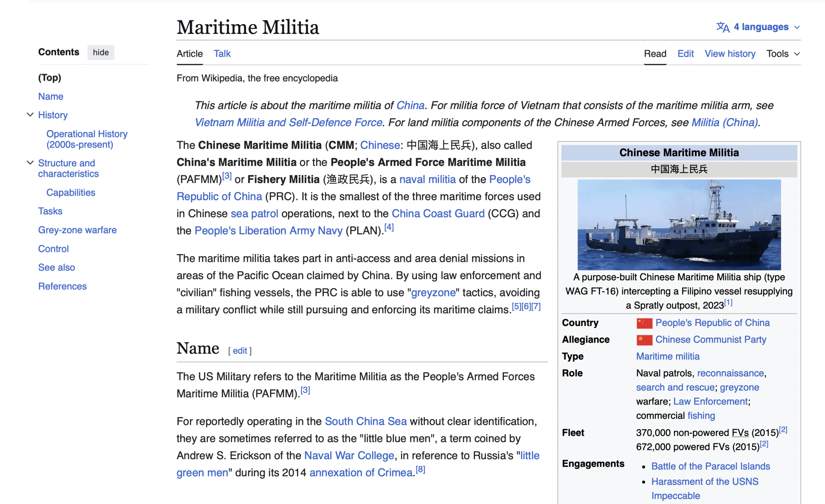Switch to the Talk tab

tap(222, 54)
